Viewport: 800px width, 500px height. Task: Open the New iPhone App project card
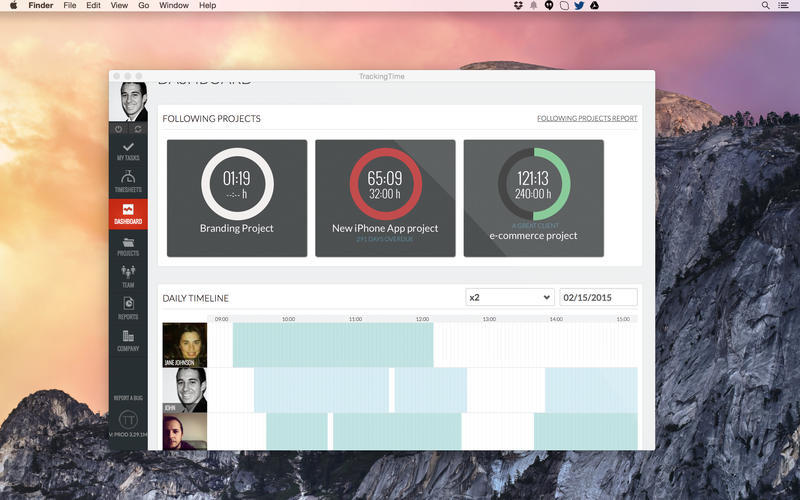[x=385, y=198]
